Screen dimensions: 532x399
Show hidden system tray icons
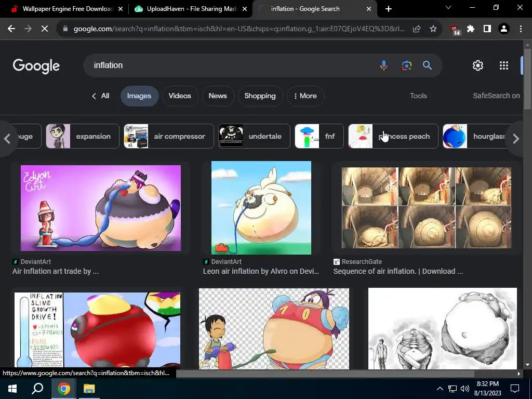[x=440, y=389]
